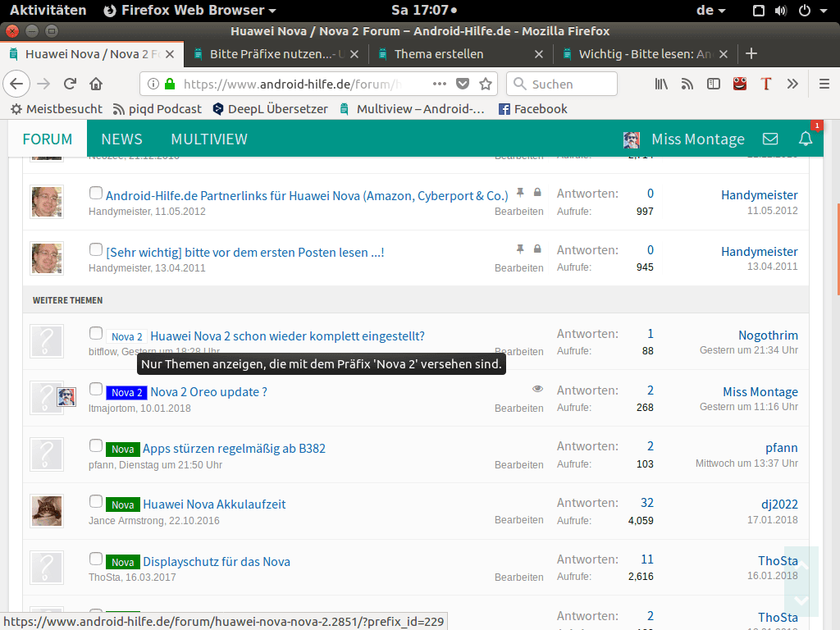Show more toolbar items with double chevron
840x630 pixels.
coord(792,84)
